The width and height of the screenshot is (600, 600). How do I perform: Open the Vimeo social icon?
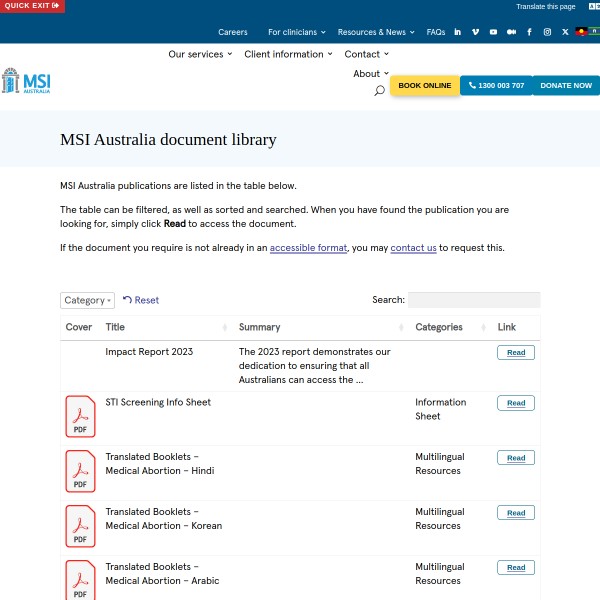(476, 32)
